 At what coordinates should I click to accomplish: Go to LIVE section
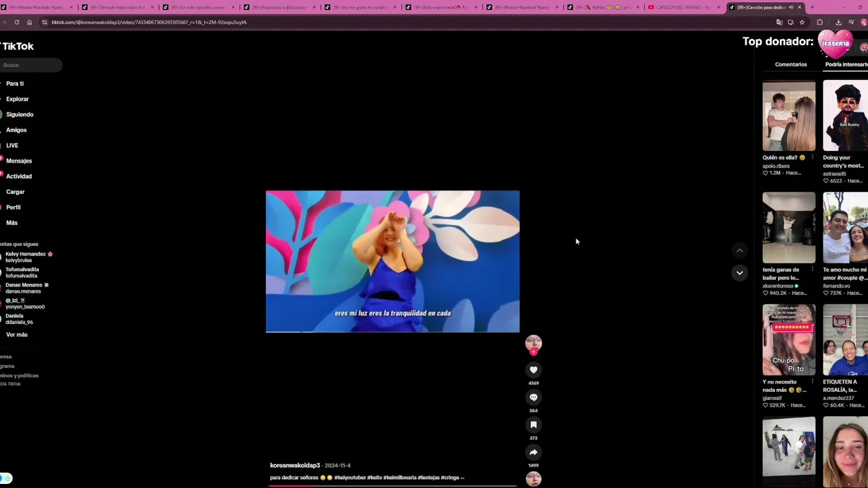(x=12, y=146)
